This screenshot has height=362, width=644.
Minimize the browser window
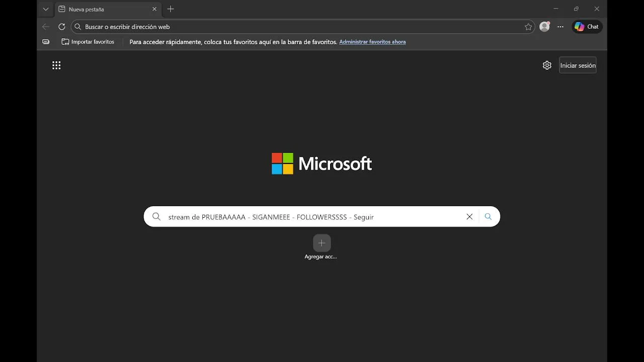point(556,9)
